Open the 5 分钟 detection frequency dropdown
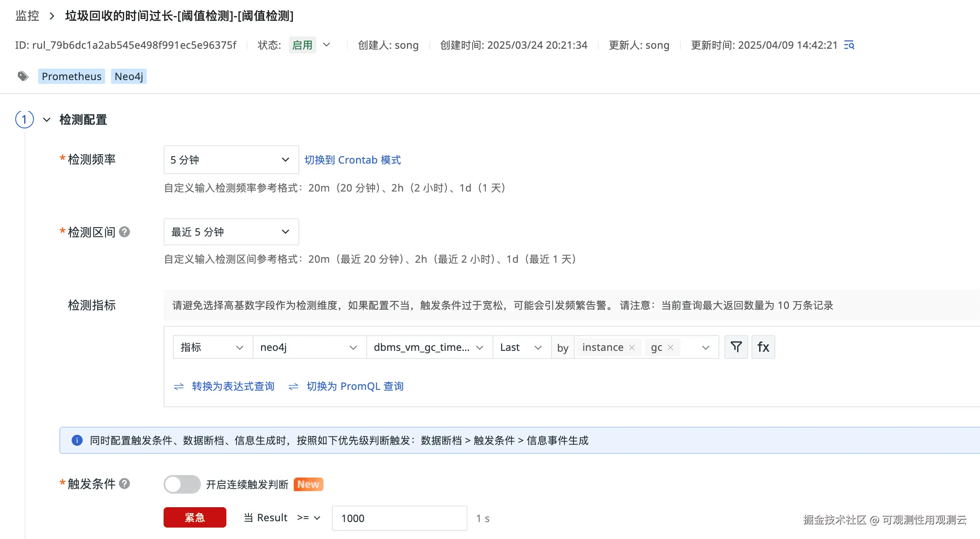980x539 pixels. [231, 160]
